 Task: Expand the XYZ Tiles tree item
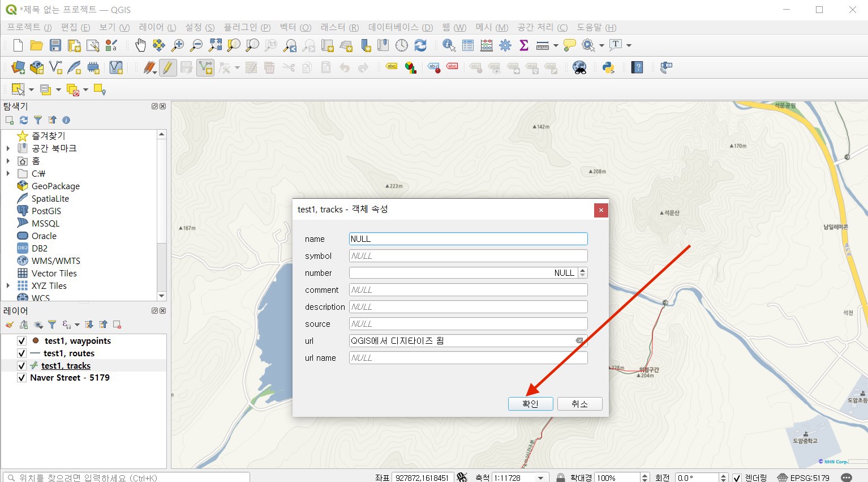[8, 285]
